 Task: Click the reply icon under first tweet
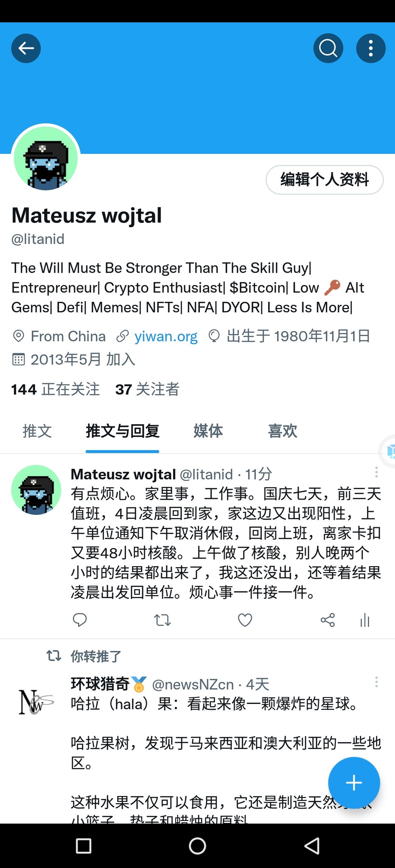pyautogui.click(x=80, y=620)
